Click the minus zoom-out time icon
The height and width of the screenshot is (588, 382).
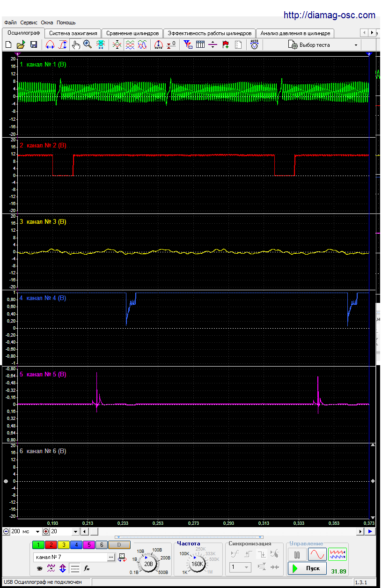click(6, 532)
